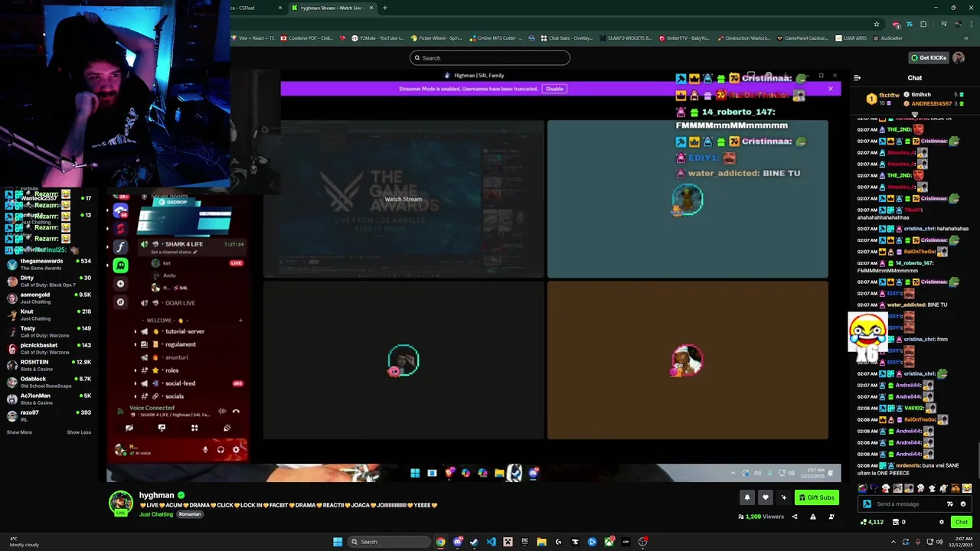Toggle the Discord camera button
The image size is (980, 551).
point(129,428)
